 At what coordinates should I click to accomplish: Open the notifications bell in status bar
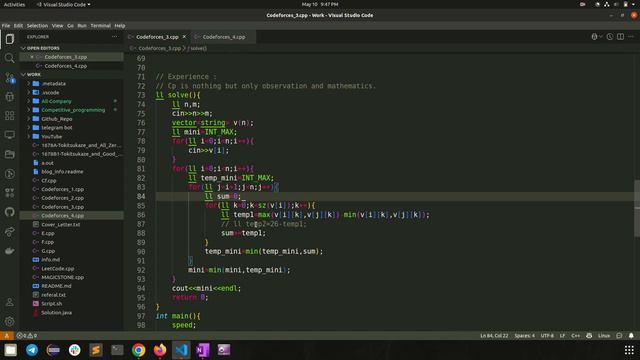point(631,336)
